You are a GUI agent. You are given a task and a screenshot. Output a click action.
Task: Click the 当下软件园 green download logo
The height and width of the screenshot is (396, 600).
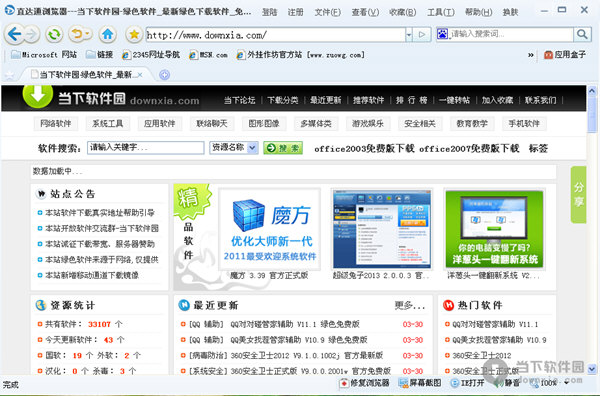(x=38, y=96)
